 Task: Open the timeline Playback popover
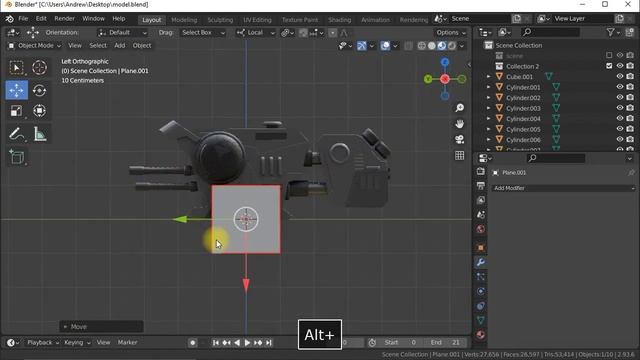42,342
